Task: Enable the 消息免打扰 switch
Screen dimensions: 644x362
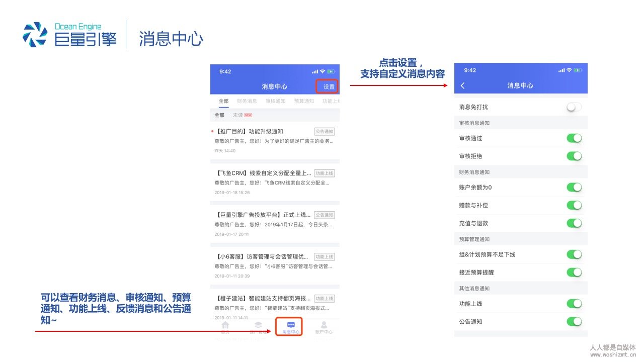Action: pyautogui.click(x=574, y=107)
